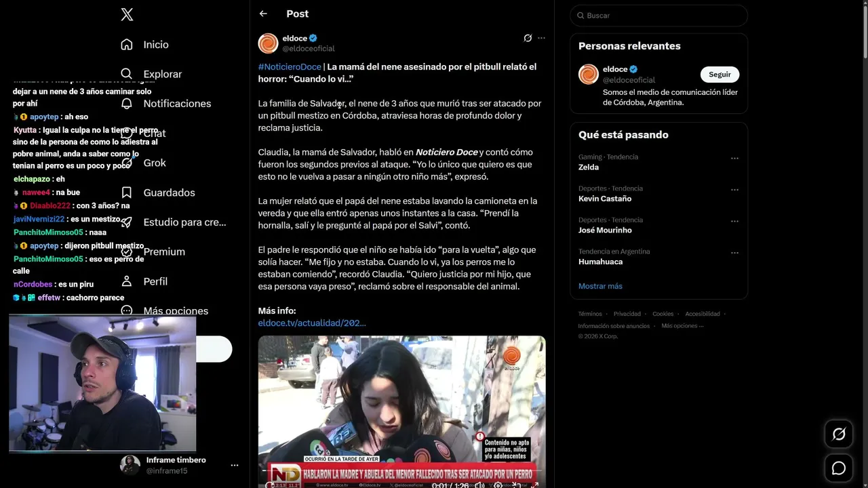Click the javiNvernizi22 username in chat overlay

point(39,220)
